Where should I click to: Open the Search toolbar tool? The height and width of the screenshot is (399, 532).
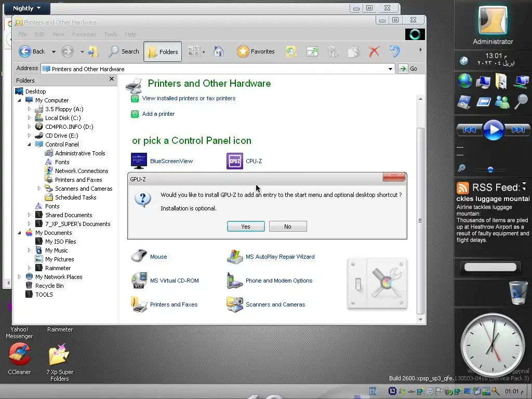click(x=124, y=51)
